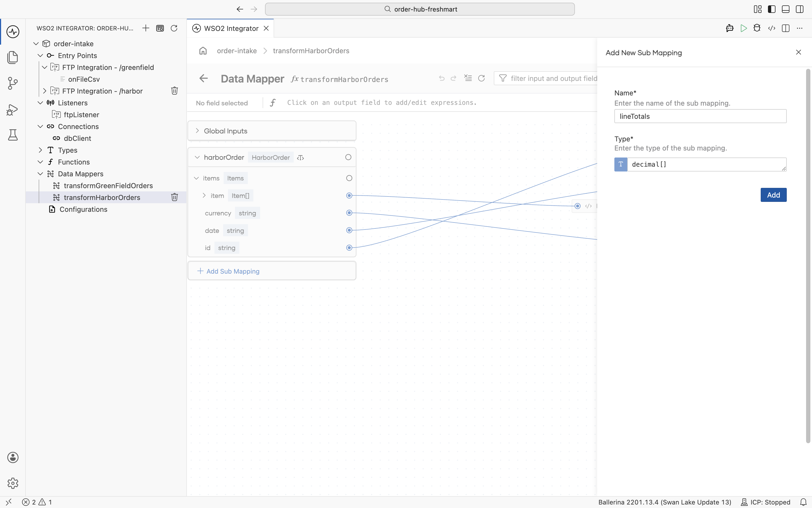Select the currency field port
Image resolution: width=812 pixels, height=508 pixels.
tap(349, 213)
